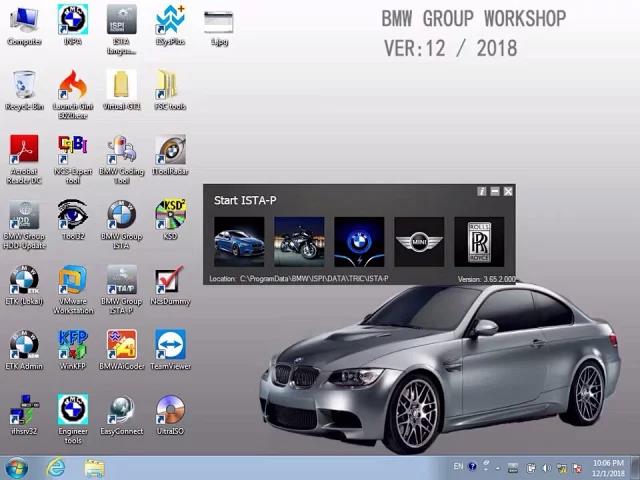Select the Launch Gini B020 shortcut

(x=73, y=95)
